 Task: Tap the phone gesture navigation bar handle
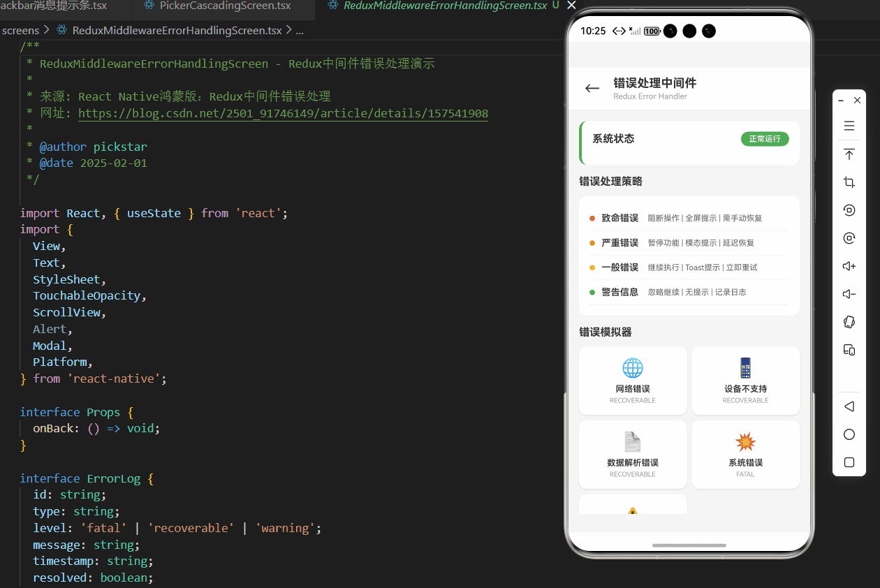(x=689, y=545)
